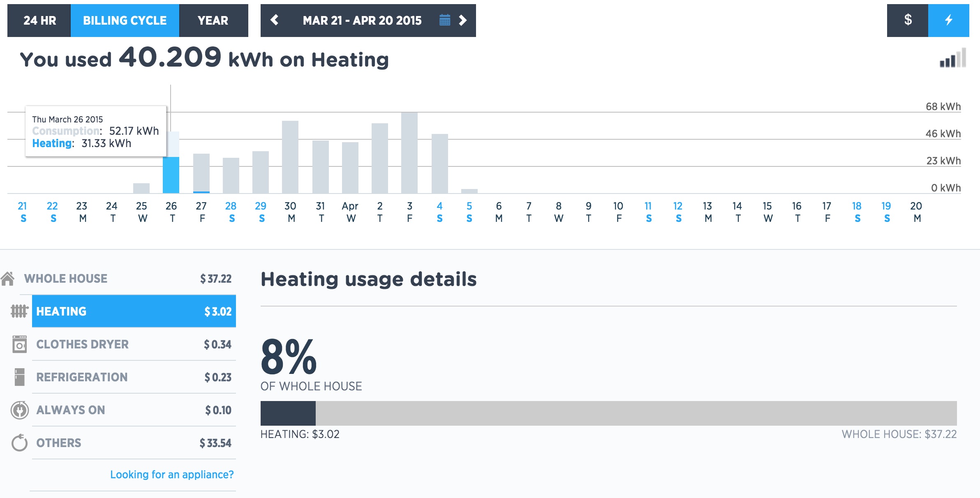The width and height of the screenshot is (980, 498).
Task: Advance to next billing cycle arrow
Action: pos(463,20)
